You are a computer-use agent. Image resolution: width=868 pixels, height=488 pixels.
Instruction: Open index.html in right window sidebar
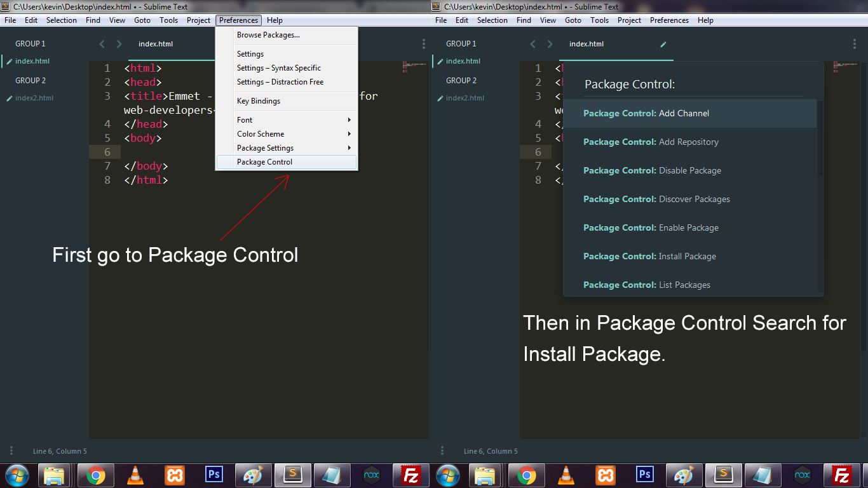463,61
